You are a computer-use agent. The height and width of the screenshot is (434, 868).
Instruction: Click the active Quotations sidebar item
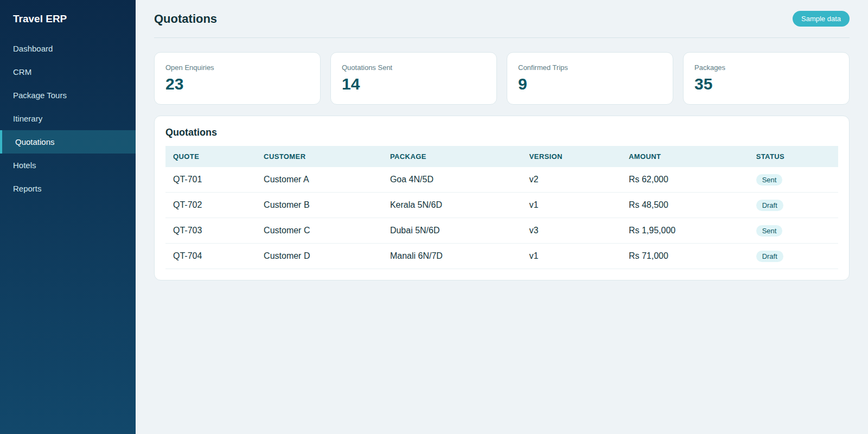coord(68,142)
